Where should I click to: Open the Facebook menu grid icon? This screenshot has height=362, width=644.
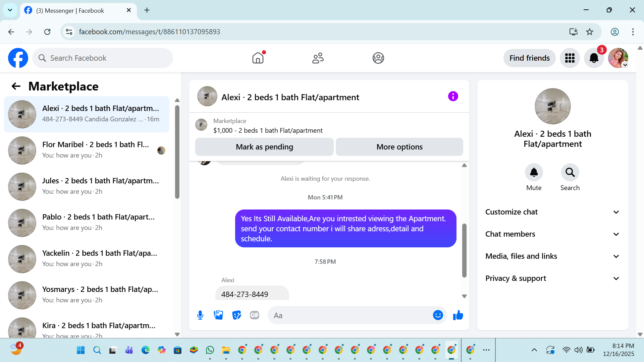(x=570, y=58)
